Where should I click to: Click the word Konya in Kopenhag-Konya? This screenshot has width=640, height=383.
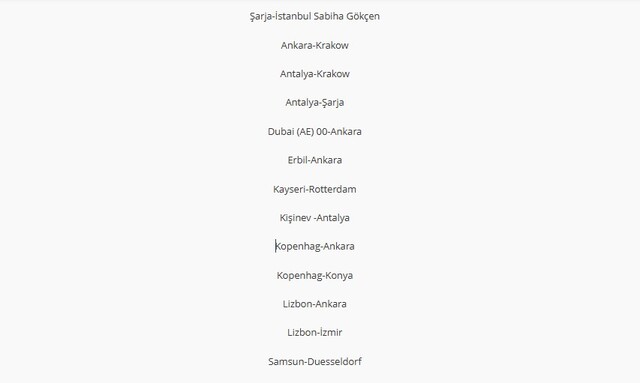click(x=339, y=276)
